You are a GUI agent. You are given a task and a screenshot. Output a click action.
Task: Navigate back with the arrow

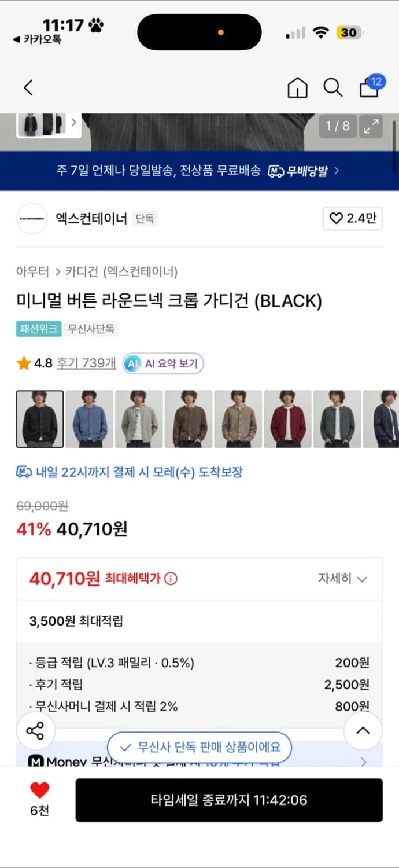tap(28, 87)
